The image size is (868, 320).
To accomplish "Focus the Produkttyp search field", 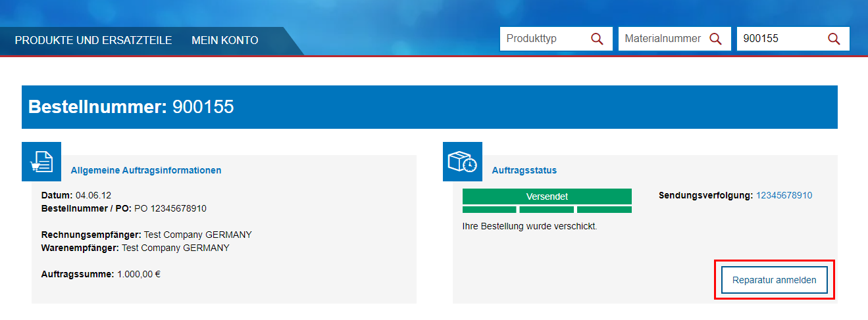I will coord(556,39).
